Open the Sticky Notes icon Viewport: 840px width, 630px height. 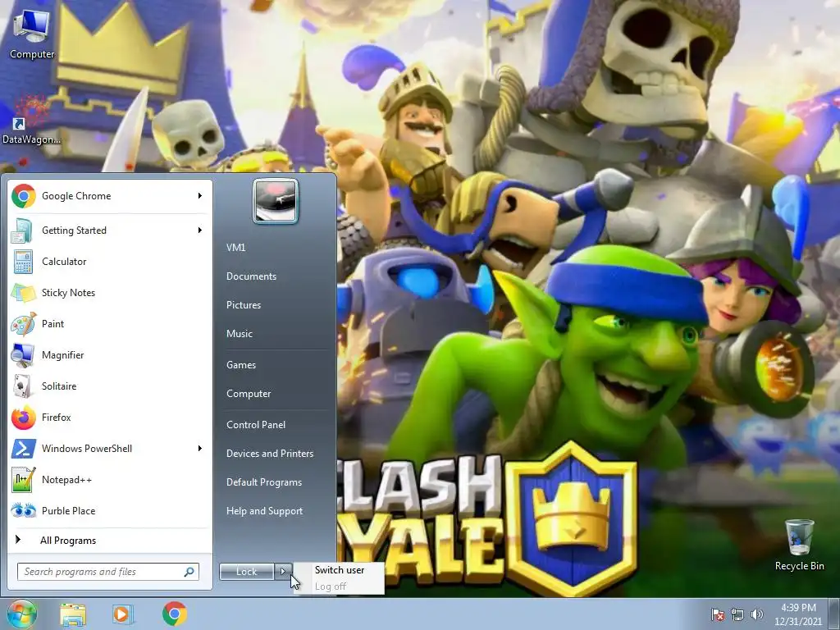coord(24,293)
